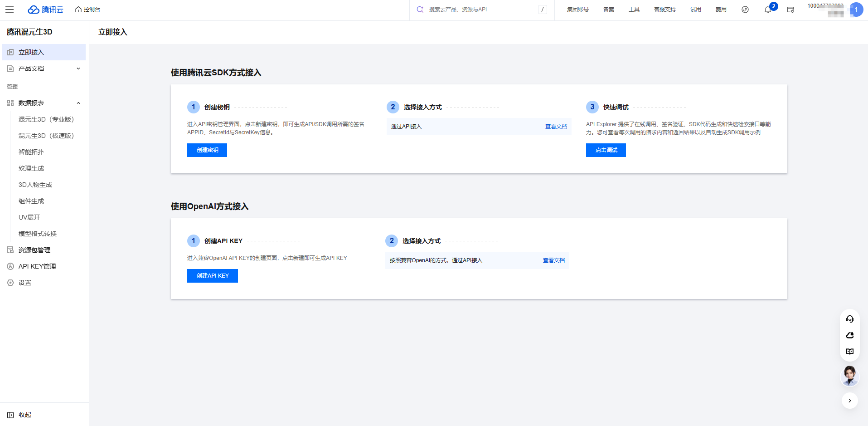Open notifications bell
This screenshot has width=868, height=426.
pyautogui.click(x=768, y=10)
